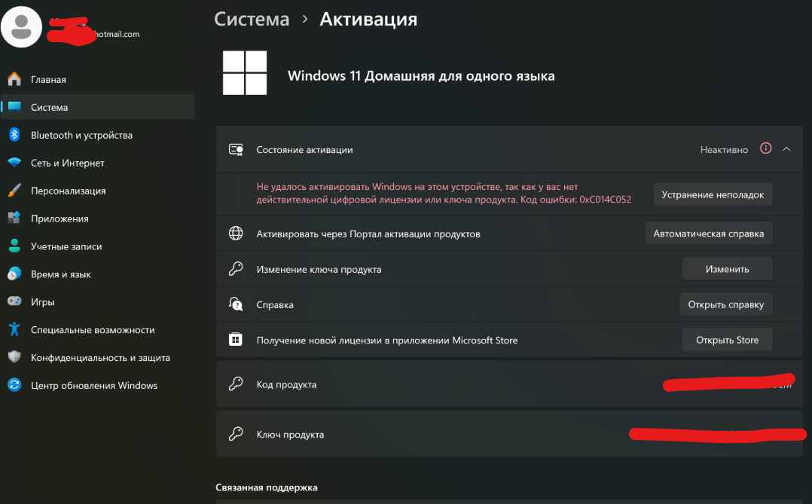812x504 pixels.
Task: Open Специальные возможности settings
Action: click(x=98, y=329)
